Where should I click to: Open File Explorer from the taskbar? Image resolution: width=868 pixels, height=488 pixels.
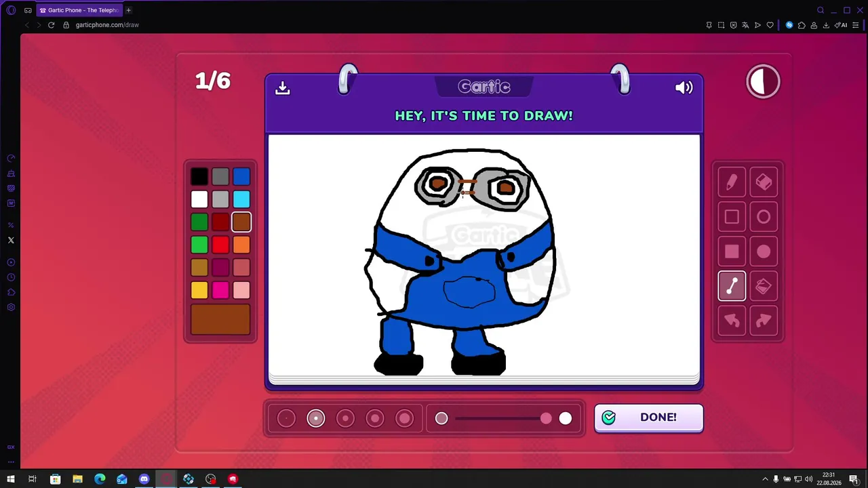click(x=77, y=479)
